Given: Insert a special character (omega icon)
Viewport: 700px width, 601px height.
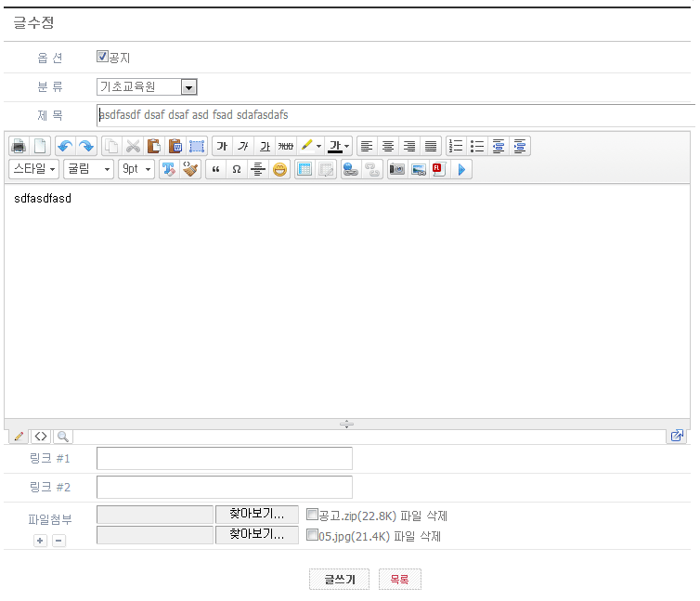Looking at the screenshot, I should [x=237, y=169].
